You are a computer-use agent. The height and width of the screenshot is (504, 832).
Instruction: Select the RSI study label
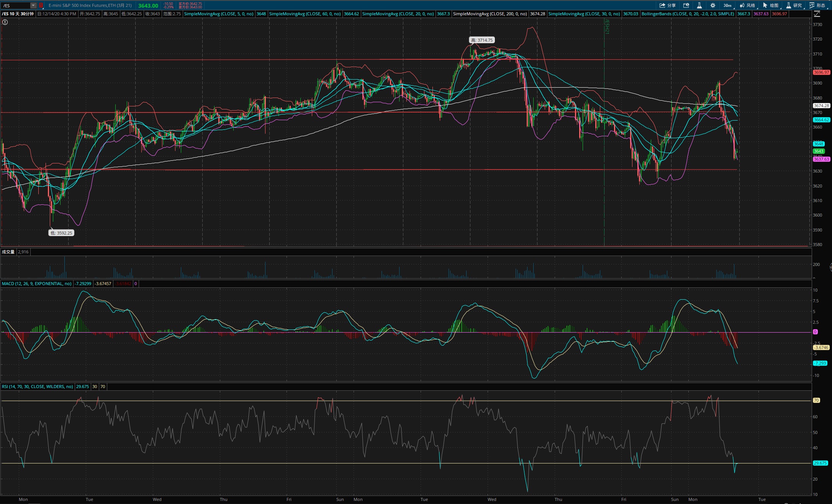[37, 387]
